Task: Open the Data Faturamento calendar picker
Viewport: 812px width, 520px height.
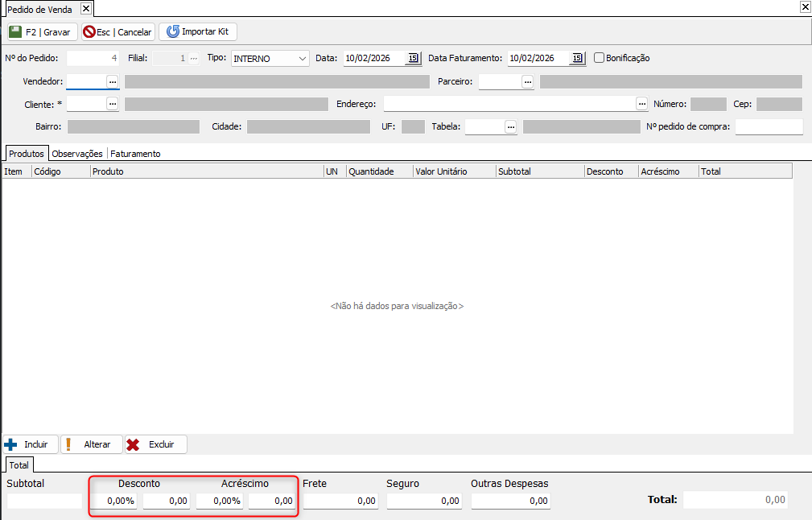Action: (x=577, y=58)
